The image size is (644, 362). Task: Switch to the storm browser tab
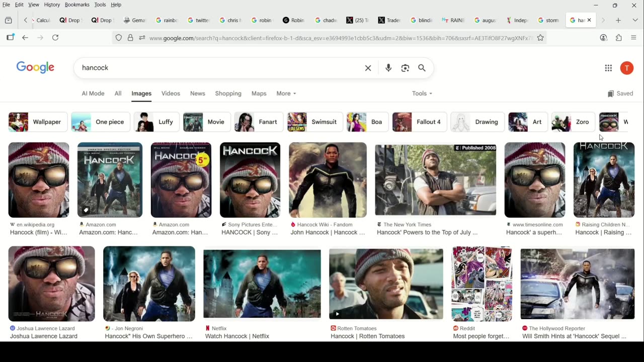coord(548,20)
